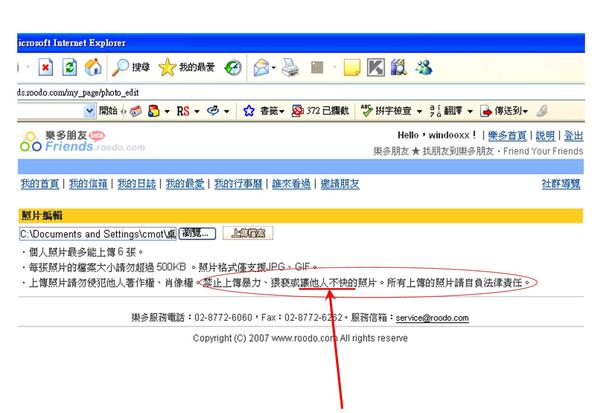
Task: Click the 開始 toolbar button
Action: point(108,111)
